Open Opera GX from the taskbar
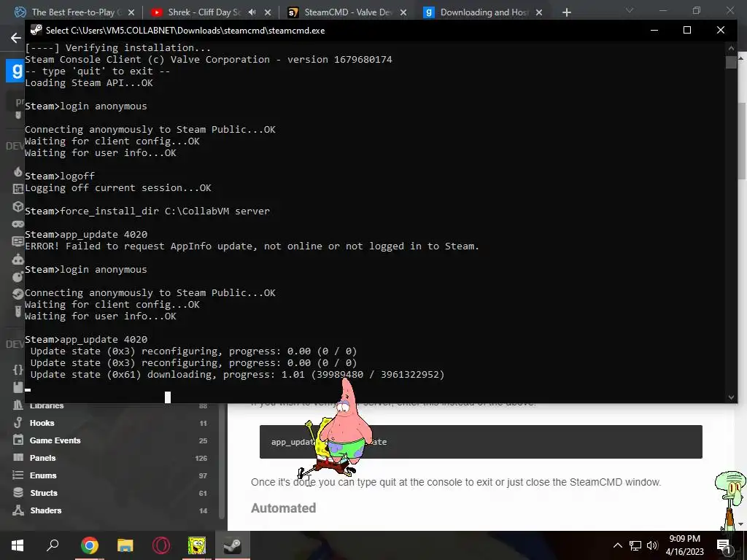 (x=161, y=545)
